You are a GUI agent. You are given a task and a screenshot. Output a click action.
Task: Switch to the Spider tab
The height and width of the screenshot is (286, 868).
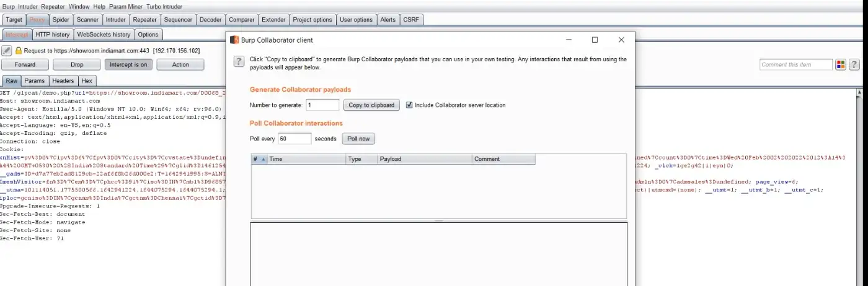click(60, 20)
